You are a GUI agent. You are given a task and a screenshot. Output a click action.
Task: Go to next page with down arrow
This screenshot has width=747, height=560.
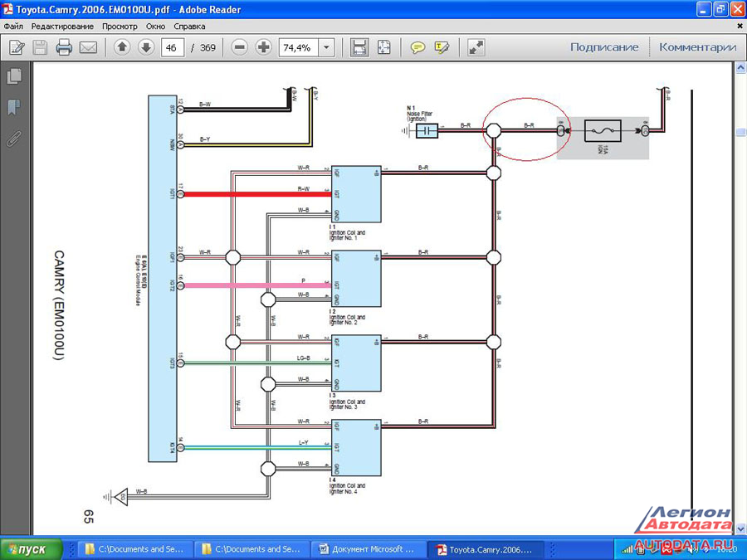pos(145,47)
